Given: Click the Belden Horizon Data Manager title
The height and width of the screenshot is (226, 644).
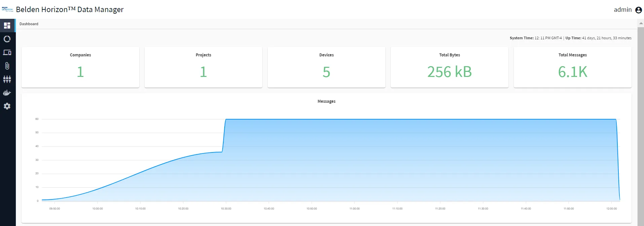Looking at the screenshot, I should [70, 9].
